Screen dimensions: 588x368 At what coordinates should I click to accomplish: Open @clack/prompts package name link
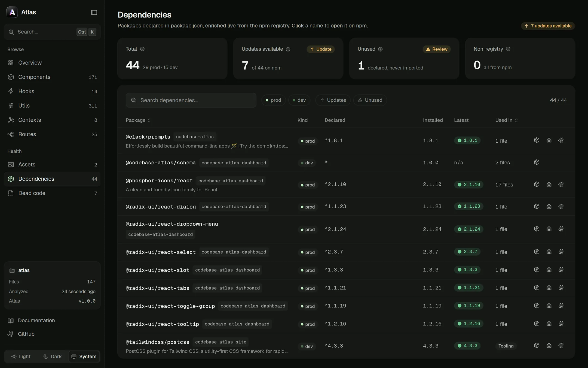(x=148, y=137)
